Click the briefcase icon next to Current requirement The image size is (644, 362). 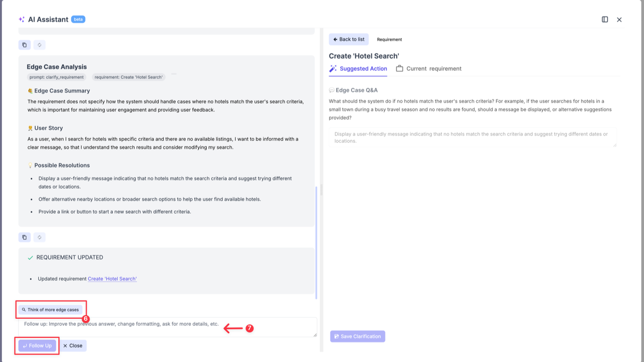tap(400, 68)
